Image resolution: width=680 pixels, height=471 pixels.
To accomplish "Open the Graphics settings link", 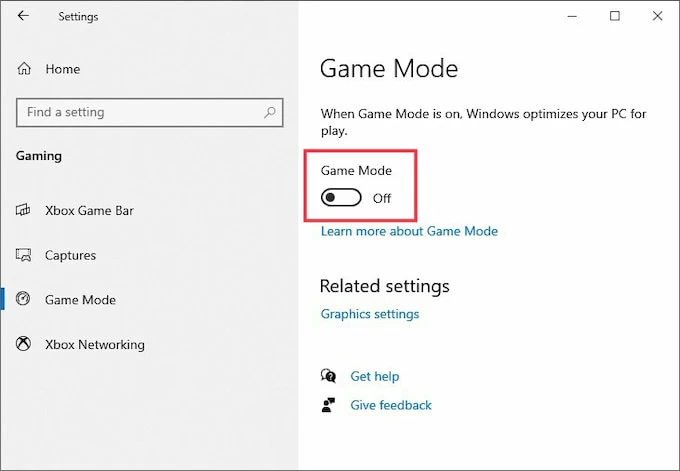I will (370, 314).
